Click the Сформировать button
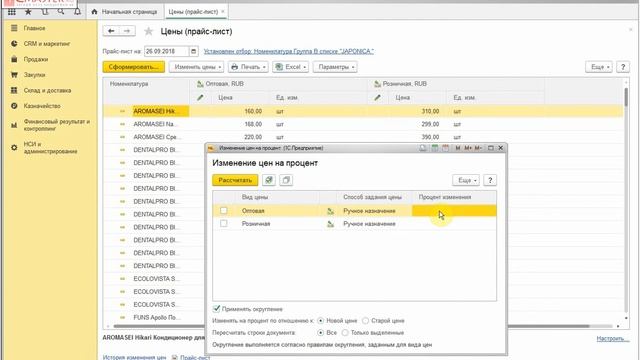This screenshot has width=640, height=360. [133, 67]
